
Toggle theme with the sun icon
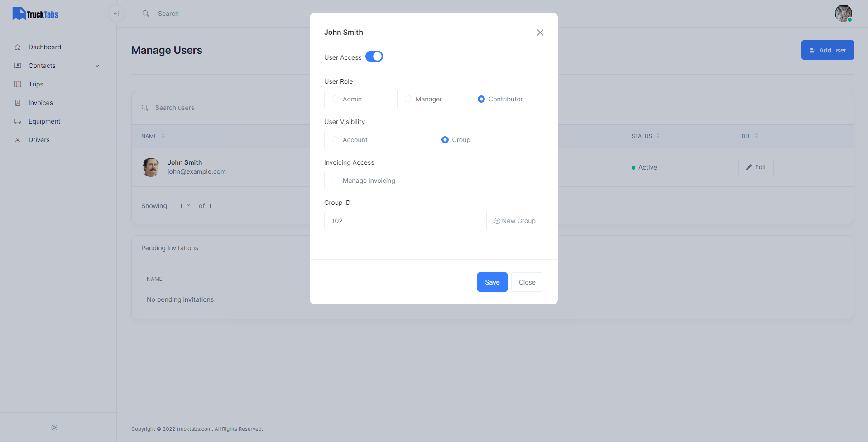pyautogui.click(x=54, y=428)
